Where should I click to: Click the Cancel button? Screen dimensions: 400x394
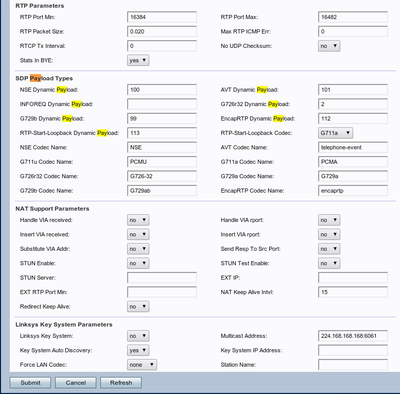76,383
